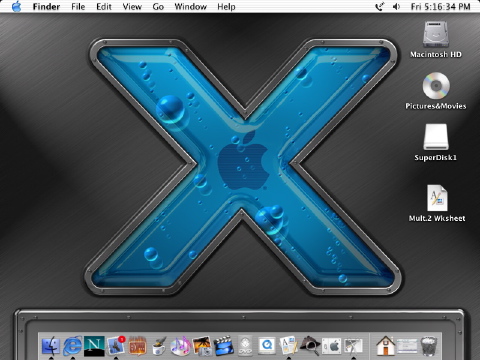This screenshot has height=360, width=480.
Task: Open the Home folder in the Dock
Action: click(x=385, y=346)
